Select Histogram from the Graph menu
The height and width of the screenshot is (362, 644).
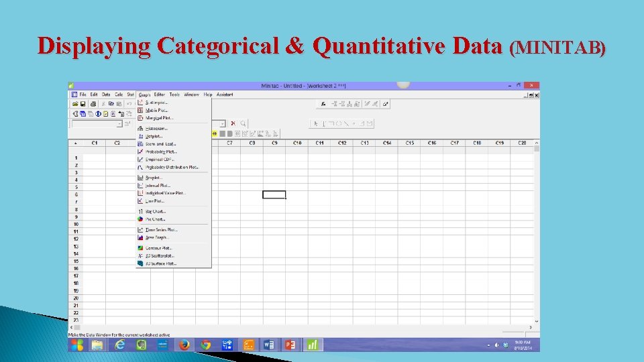coord(172,129)
